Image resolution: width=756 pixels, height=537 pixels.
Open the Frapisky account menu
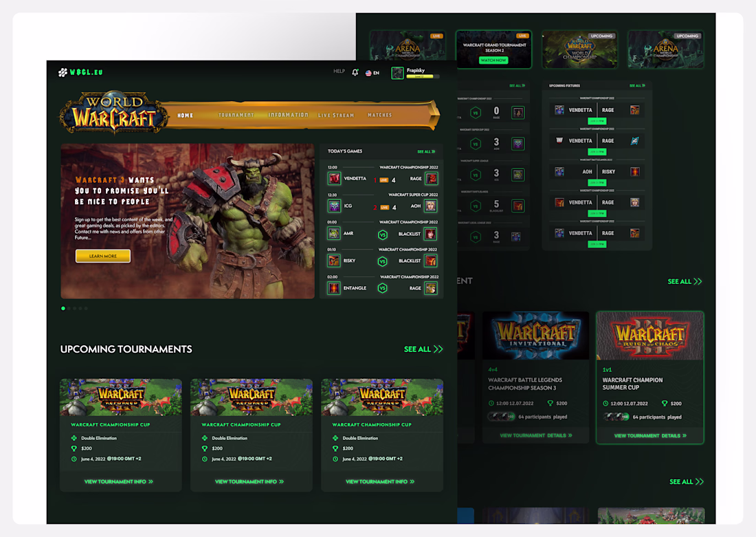pos(416,73)
